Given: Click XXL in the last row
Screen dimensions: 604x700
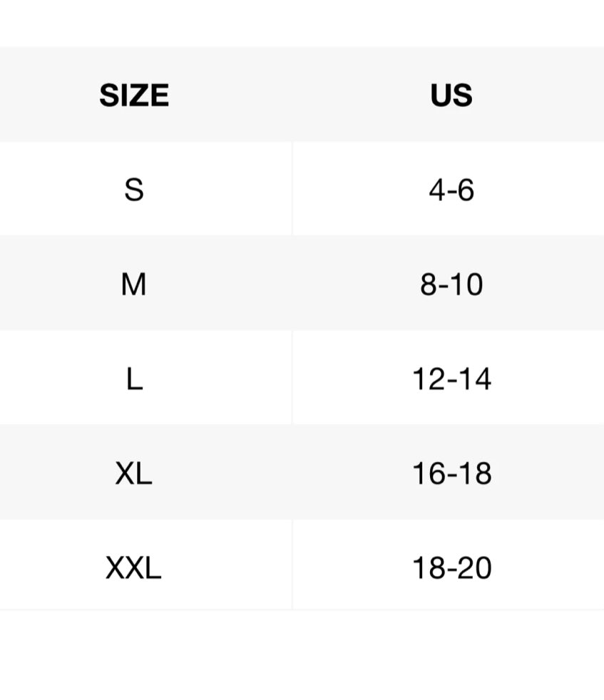Looking at the screenshot, I should pos(133,568).
